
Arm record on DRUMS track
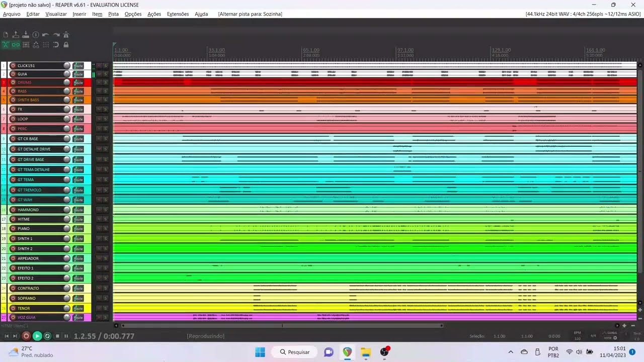(13, 82)
